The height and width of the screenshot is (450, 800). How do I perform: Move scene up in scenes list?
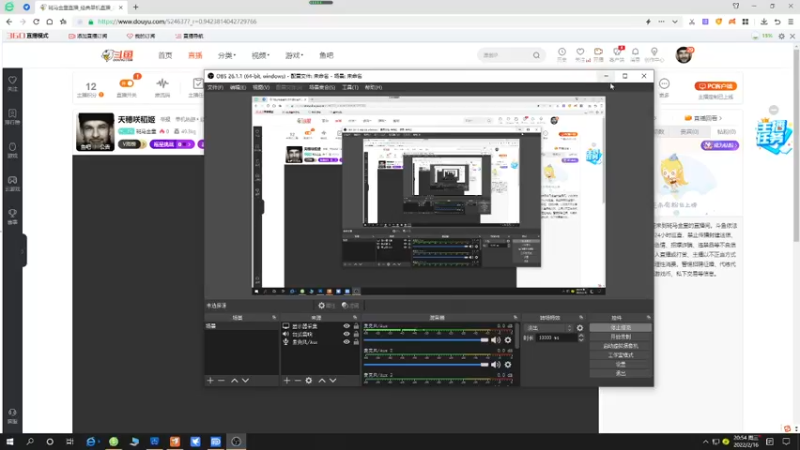click(234, 381)
